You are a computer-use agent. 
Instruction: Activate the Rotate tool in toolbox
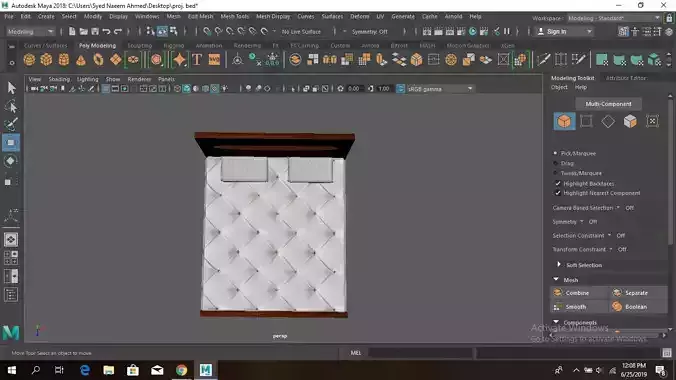click(11, 161)
